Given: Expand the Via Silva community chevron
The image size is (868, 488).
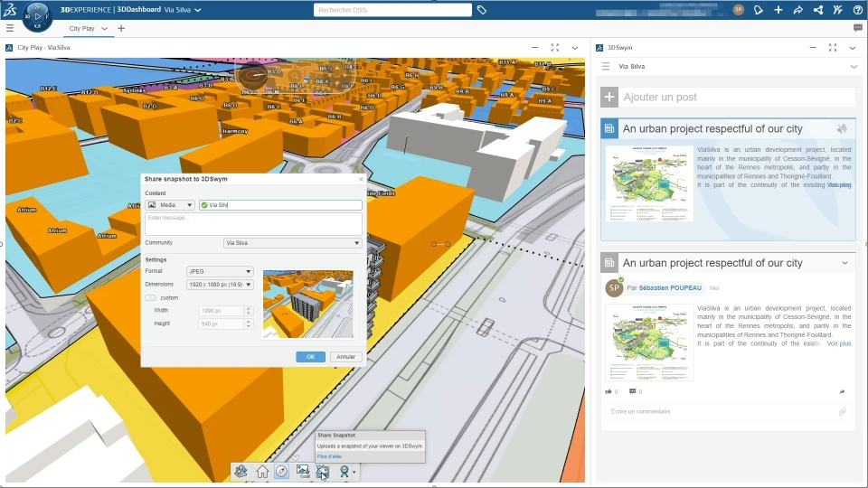Looking at the screenshot, I should (853, 66).
